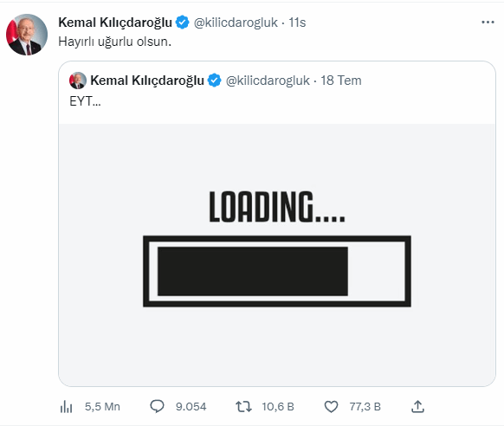Click the small avatar in quoted tweet
The width and height of the screenshot is (504, 426).
pos(78,81)
